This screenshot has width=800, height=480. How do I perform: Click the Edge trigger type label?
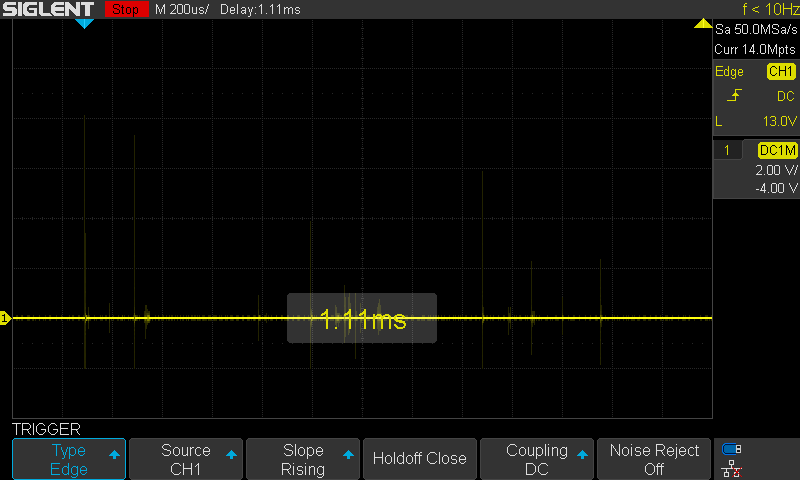point(729,72)
